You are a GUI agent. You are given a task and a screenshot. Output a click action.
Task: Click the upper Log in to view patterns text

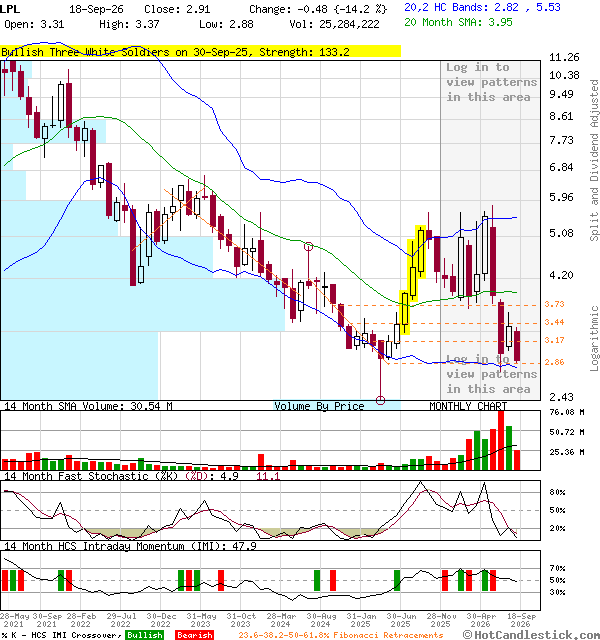tap(491, 82)
